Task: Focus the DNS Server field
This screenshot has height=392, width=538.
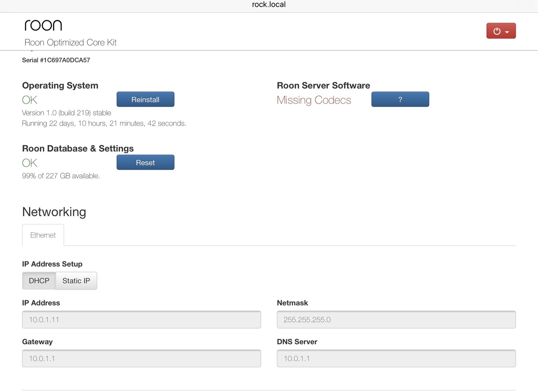Action: 396,359
